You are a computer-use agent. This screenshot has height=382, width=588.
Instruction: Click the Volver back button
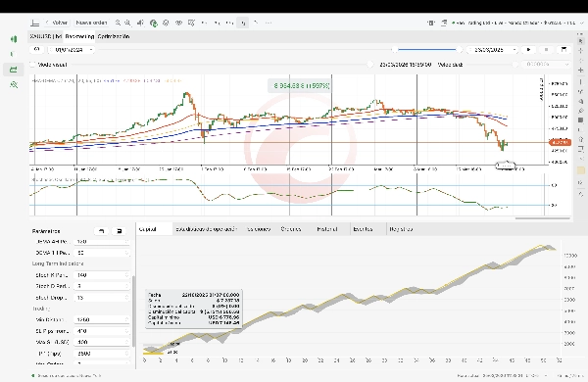(57, 23)
